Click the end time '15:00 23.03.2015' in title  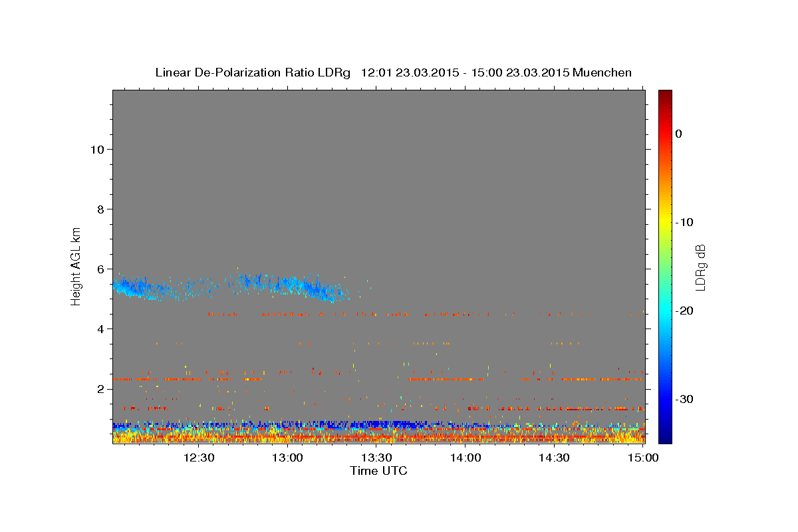point(519,72)
